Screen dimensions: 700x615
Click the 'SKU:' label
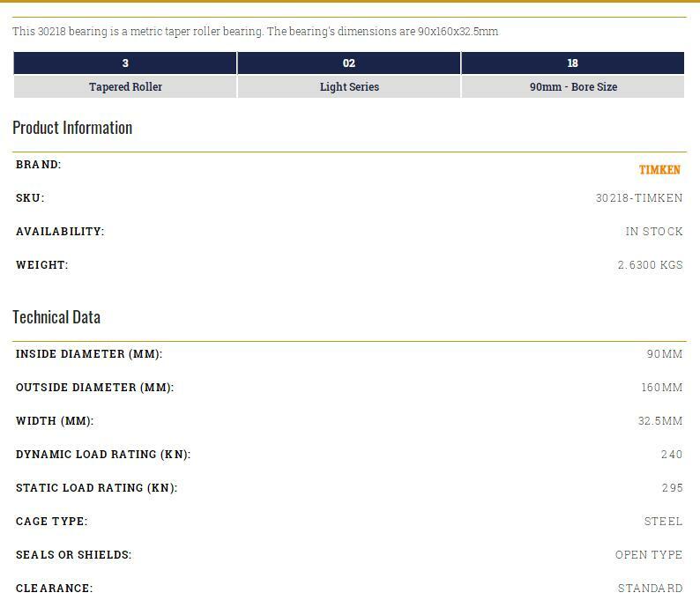(30, 197)
